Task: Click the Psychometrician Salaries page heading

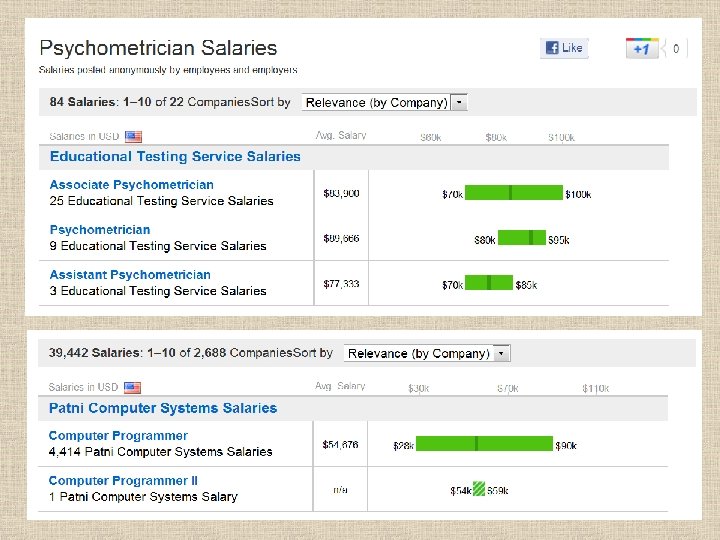Action: click(158, 48)
